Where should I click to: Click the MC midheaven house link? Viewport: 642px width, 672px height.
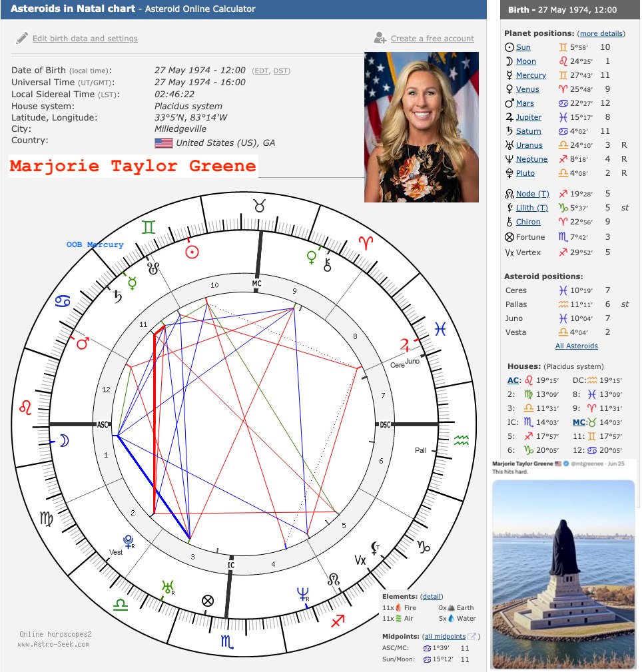click(579, 422)
